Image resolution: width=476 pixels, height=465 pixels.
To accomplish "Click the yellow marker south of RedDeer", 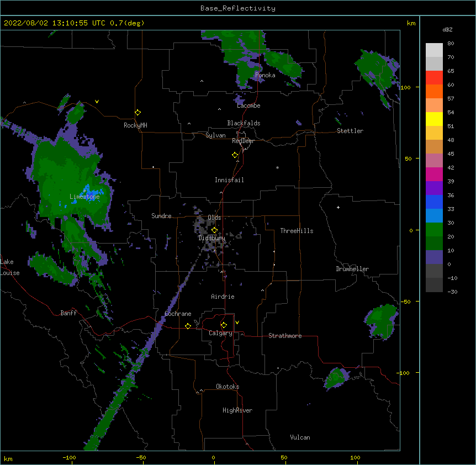I will pos(235,155).
